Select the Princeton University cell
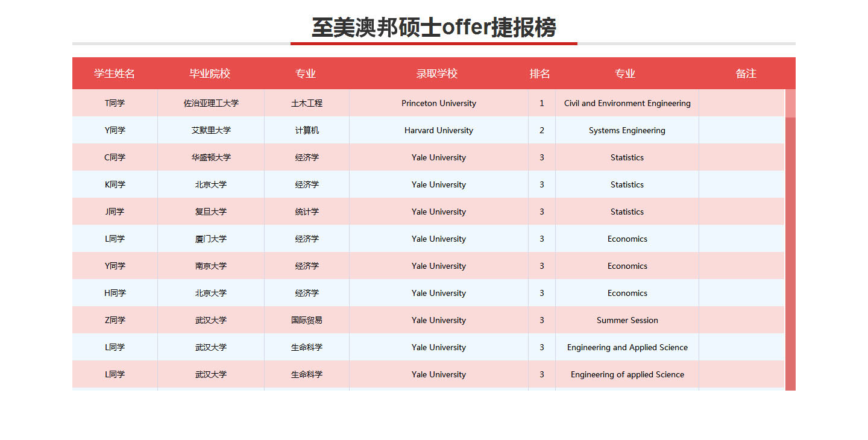Screen dimensions: 868x440 (439, 103)
